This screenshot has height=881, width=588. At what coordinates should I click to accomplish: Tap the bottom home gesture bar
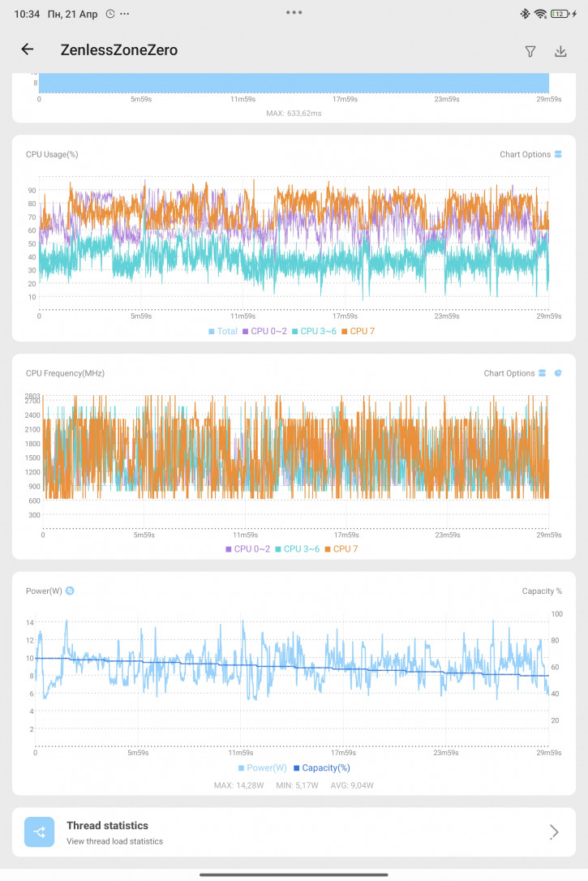[x=294, y=875]
